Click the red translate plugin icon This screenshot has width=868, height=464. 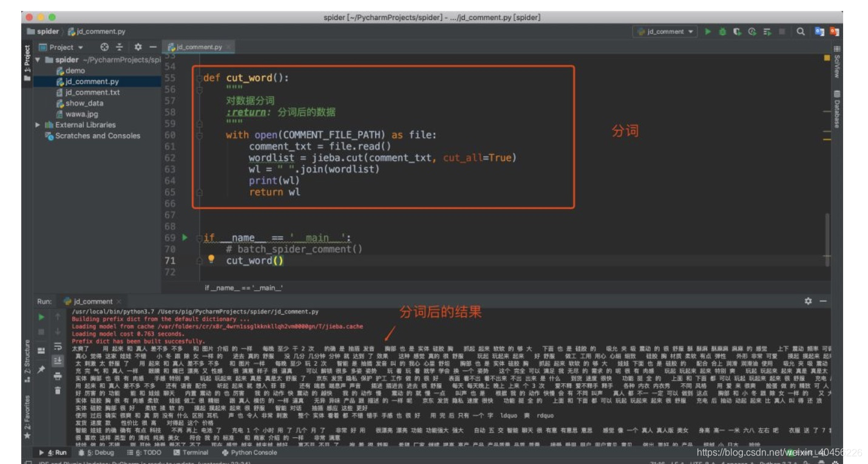[835, 32]
